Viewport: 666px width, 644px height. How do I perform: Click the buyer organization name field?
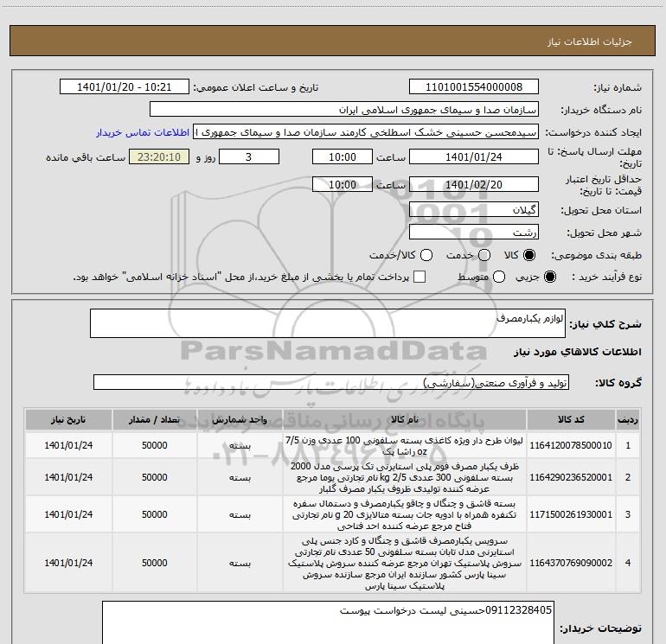(x=344, y=110)
